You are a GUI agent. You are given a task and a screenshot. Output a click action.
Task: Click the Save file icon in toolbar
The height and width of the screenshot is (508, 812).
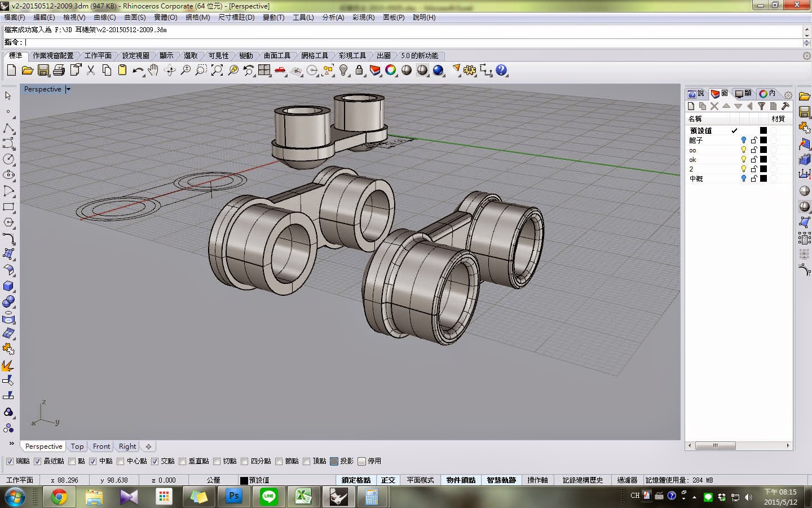(43, 71)
